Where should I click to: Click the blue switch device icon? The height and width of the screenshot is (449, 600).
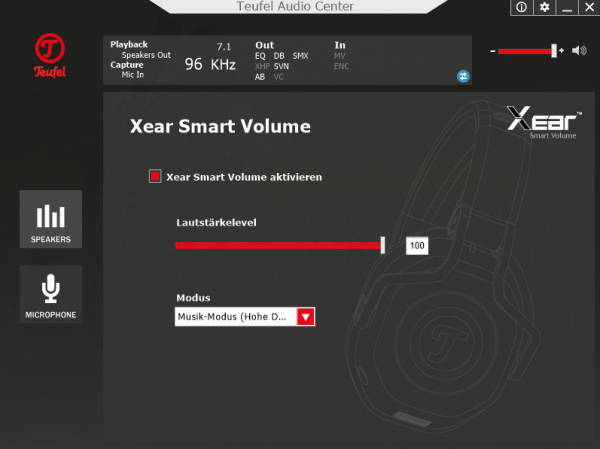pyautogui.click(x=463, y=77)
